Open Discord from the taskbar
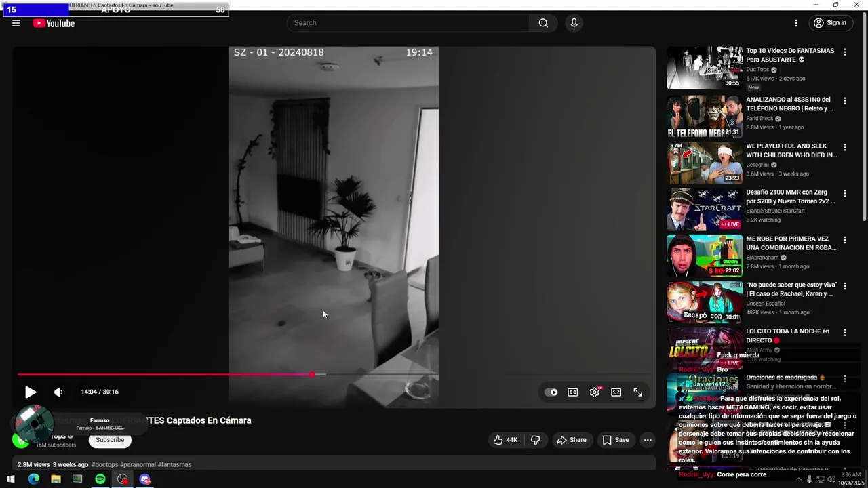The image size is (868, 488). [144, 479]
